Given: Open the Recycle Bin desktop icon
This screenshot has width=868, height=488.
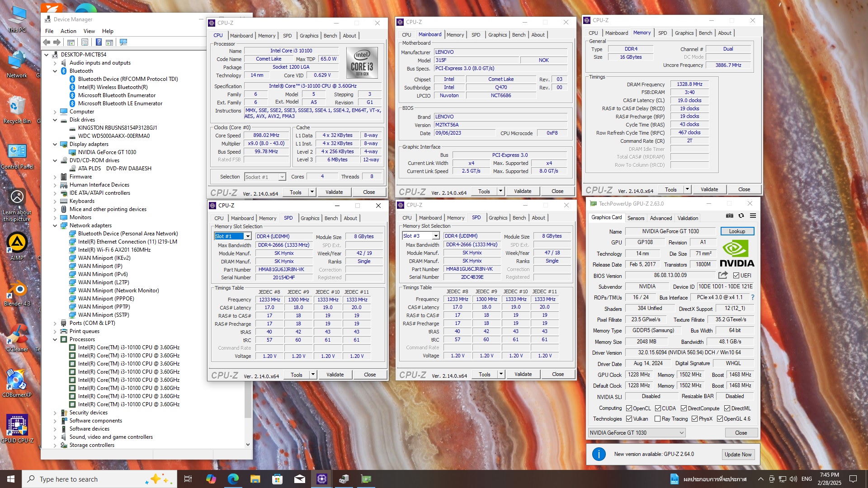Looking at the screenshot, I should [17, 110].
